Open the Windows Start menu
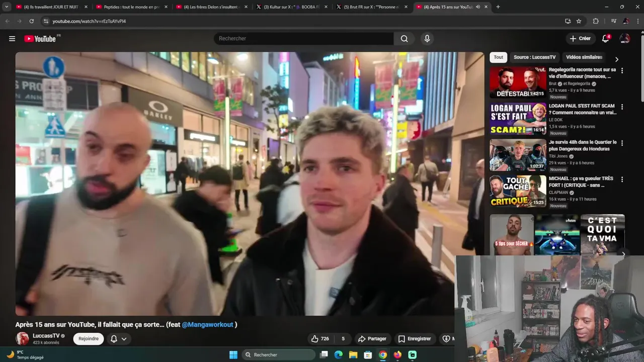The width and height of the screenshot is (644, 362). [233, 355]
